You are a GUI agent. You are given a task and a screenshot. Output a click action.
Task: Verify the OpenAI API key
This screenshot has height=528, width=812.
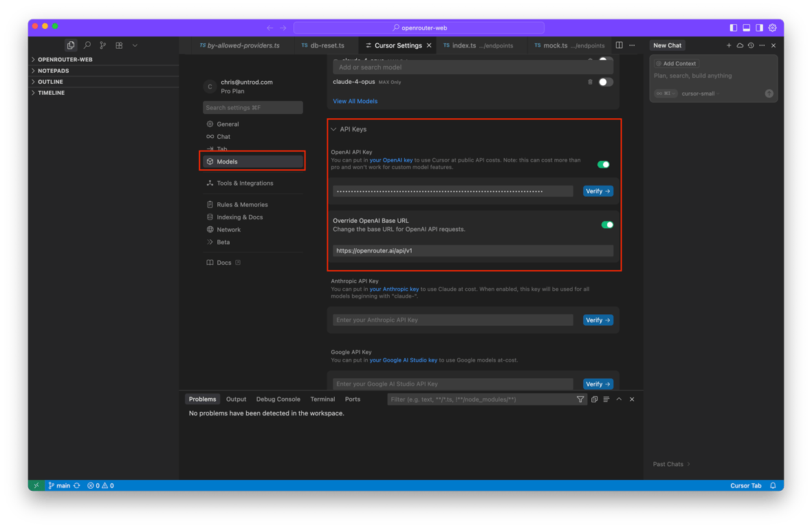(597, 191)
